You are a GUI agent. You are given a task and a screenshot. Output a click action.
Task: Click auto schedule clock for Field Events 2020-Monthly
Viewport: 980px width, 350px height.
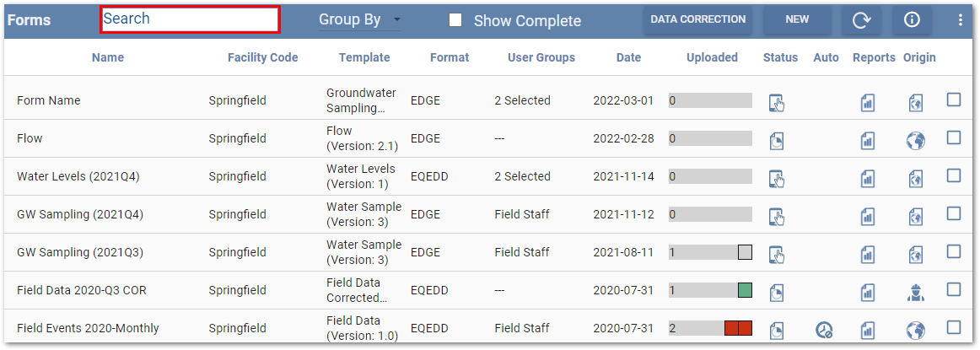coord(824,330)
